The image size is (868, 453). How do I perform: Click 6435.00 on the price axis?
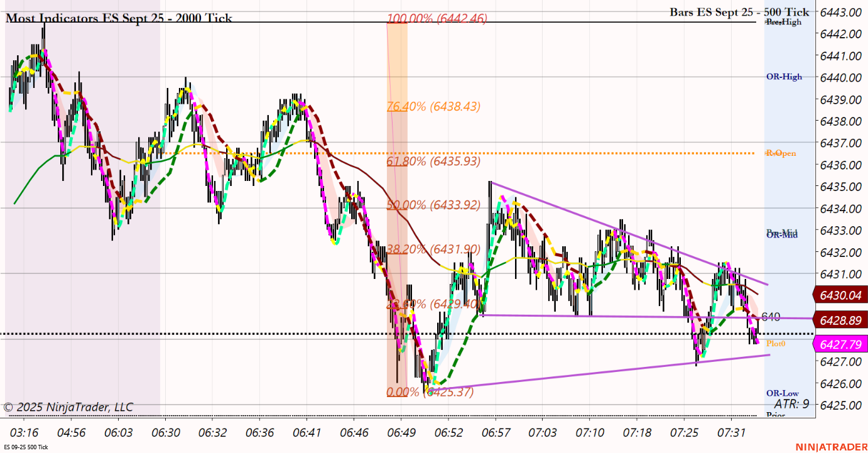click(841, 187)
